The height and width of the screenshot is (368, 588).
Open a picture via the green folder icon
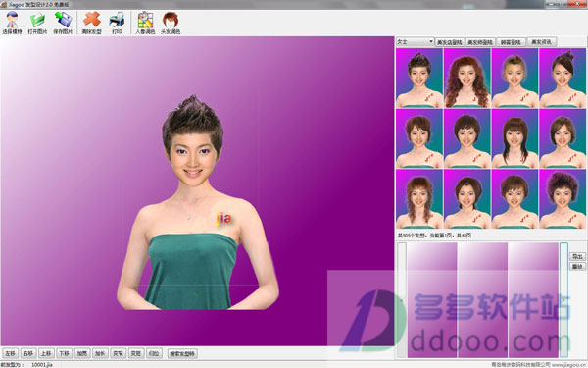tap(37, 23)
